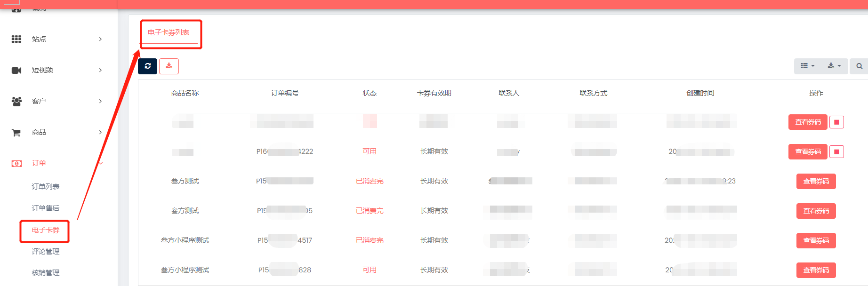This screenshot has width=868, height=286.
Task: Click the 站点 grid icon
Action: (16, 39)
